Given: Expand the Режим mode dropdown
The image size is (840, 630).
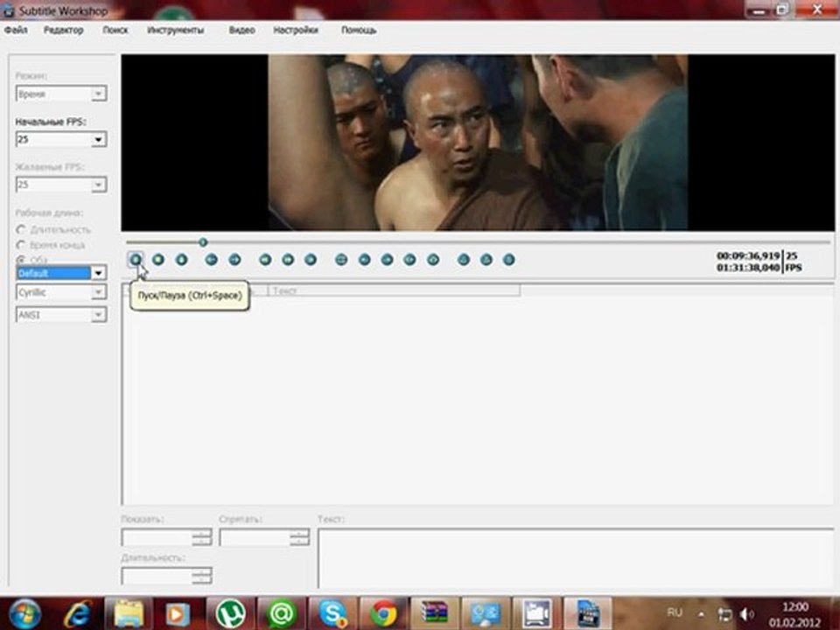Looking at the screenshot, I should coord(98,94).
